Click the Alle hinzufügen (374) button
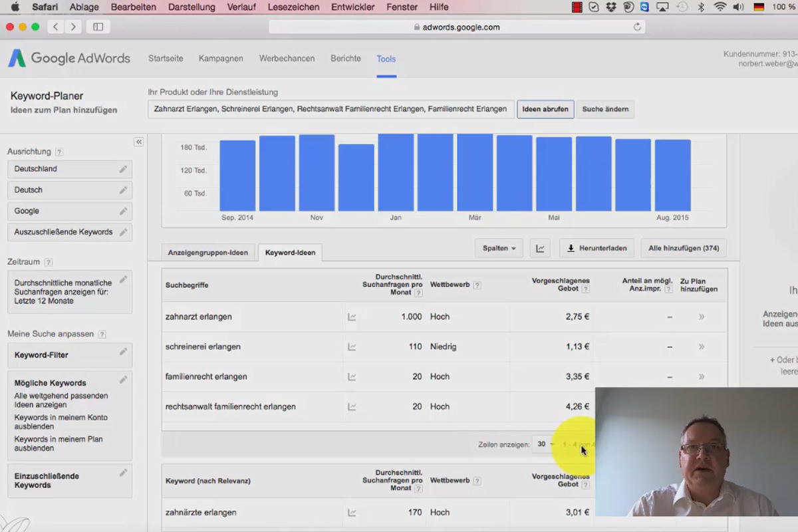Image resolution: width=798 pixels, height=532 pixels. click(684, 248)
